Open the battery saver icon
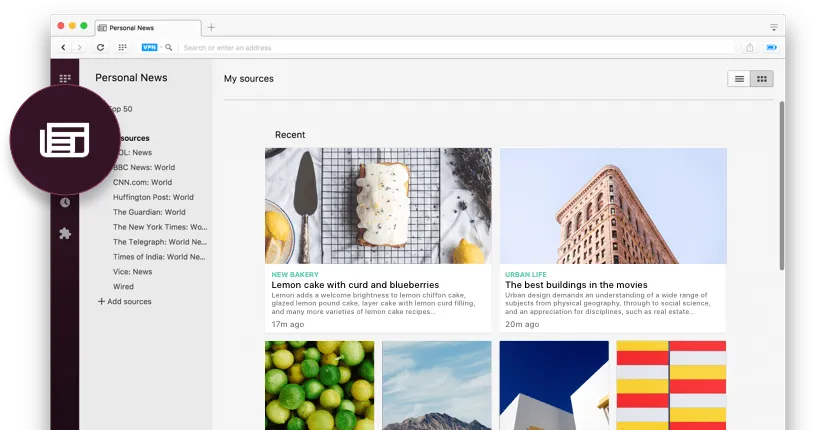This screenshot has height=430, width=813. [772, 47]
